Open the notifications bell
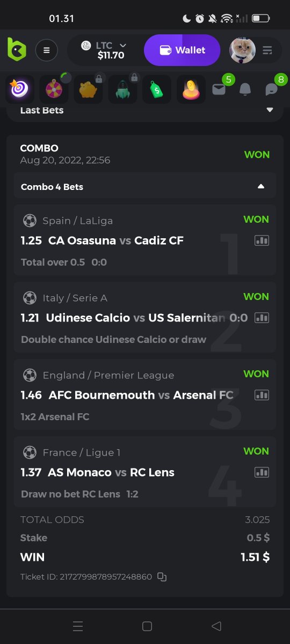 [x=245, y=90]
